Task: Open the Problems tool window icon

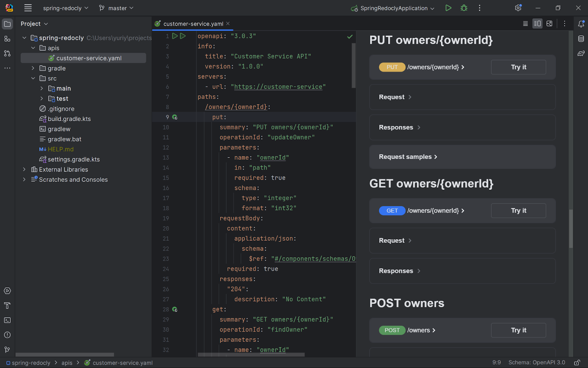Action: click(x=7, y=335)
